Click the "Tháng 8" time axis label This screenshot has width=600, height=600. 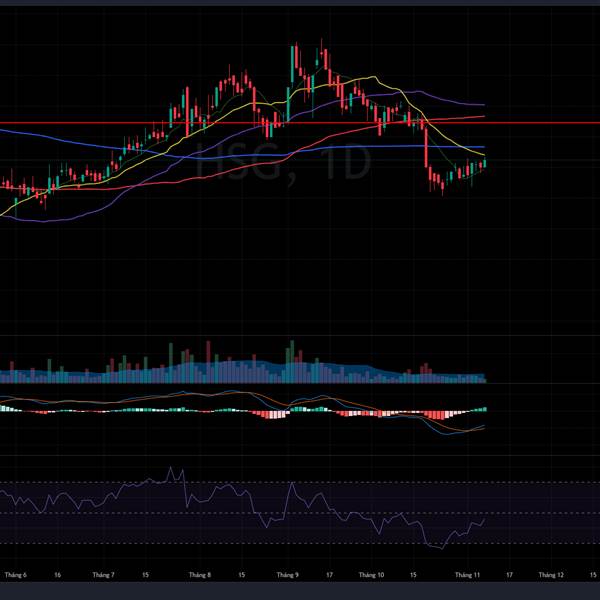coord(200,575)
